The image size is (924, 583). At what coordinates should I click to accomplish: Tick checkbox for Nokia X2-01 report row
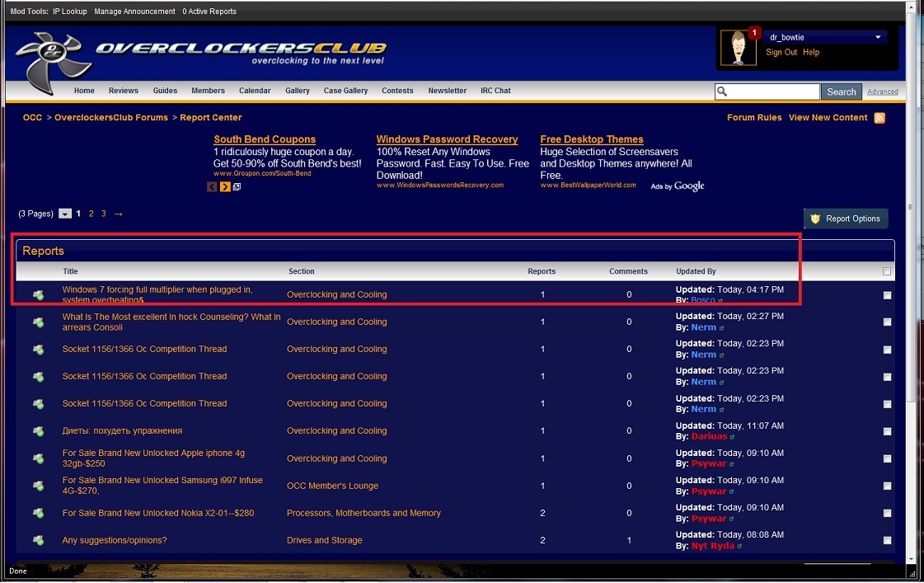[887, 514]
